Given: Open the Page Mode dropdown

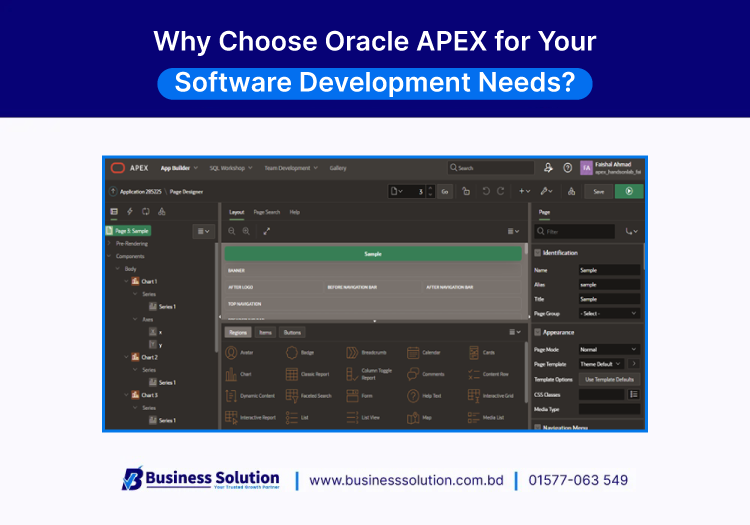Looking at the screenshot, I should (x=609, y=350).
